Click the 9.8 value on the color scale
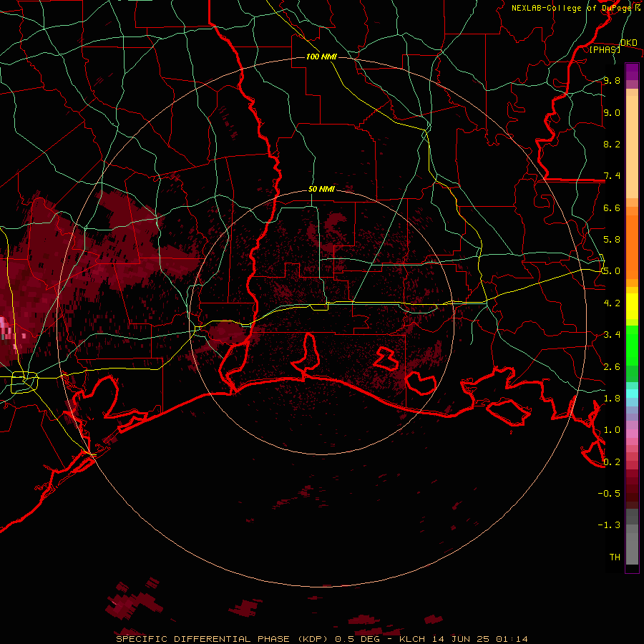Screen dimensions: 644x644 point(612,80)
